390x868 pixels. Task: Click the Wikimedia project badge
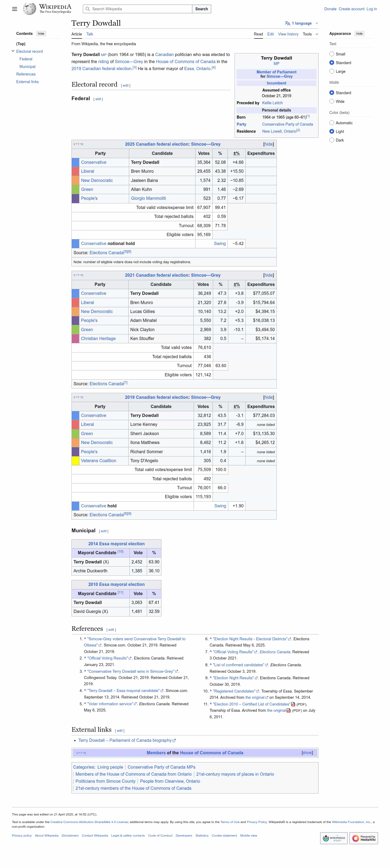click(333, 838)
